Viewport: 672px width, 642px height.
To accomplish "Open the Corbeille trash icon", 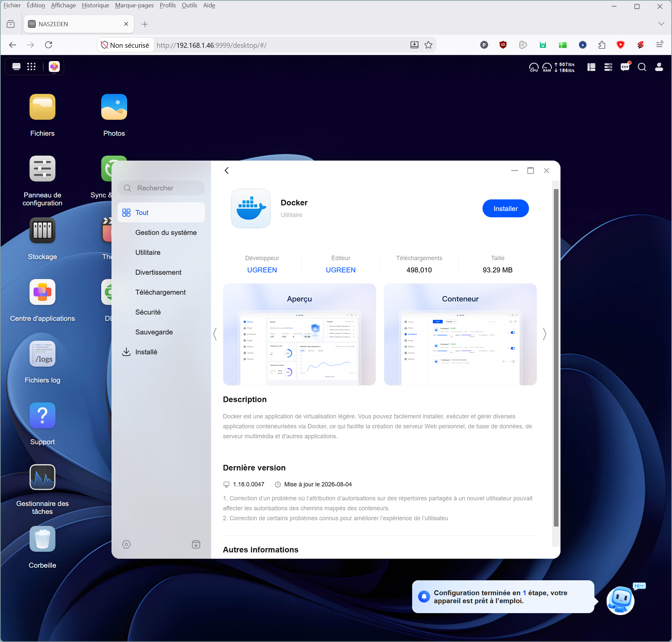I will pos(42,539).
